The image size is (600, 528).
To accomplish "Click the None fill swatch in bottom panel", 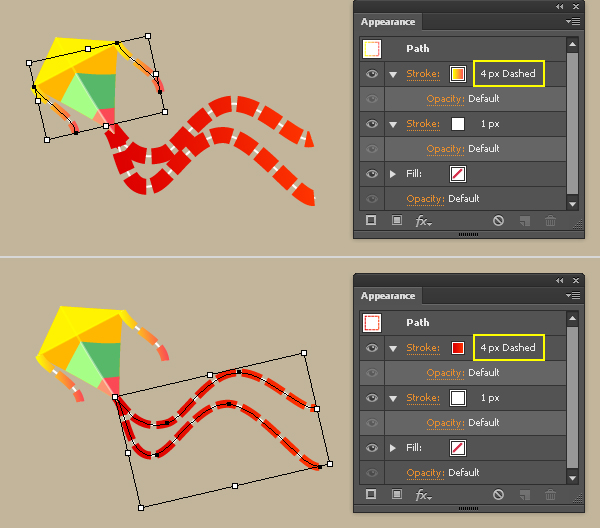I will pos(458,448).
